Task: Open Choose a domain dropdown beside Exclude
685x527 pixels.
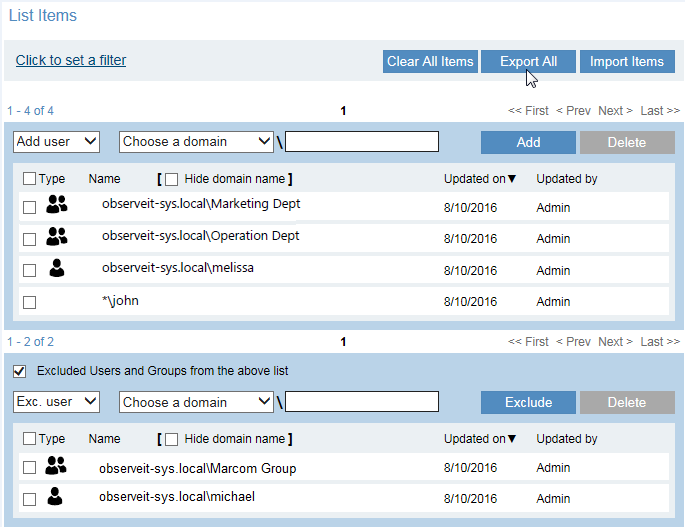Action: 196,402
